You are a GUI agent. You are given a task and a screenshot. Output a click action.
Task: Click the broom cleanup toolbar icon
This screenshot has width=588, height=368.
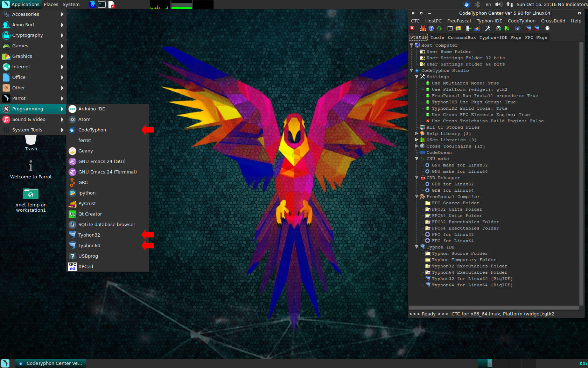click(477, 28)
